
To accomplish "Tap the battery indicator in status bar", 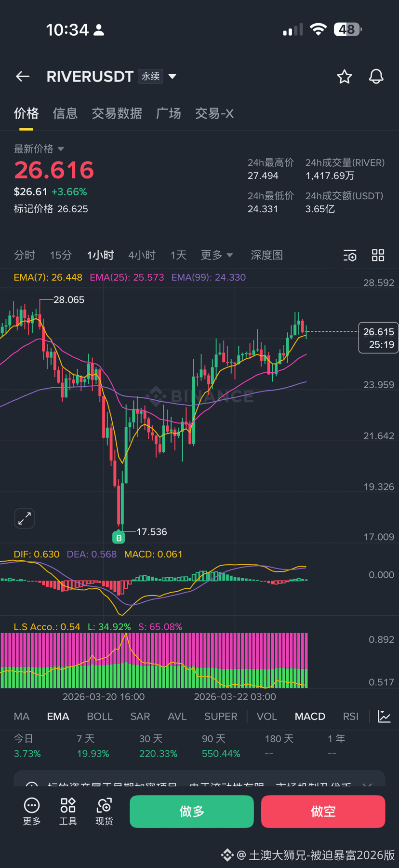I will tap(348, 29).
